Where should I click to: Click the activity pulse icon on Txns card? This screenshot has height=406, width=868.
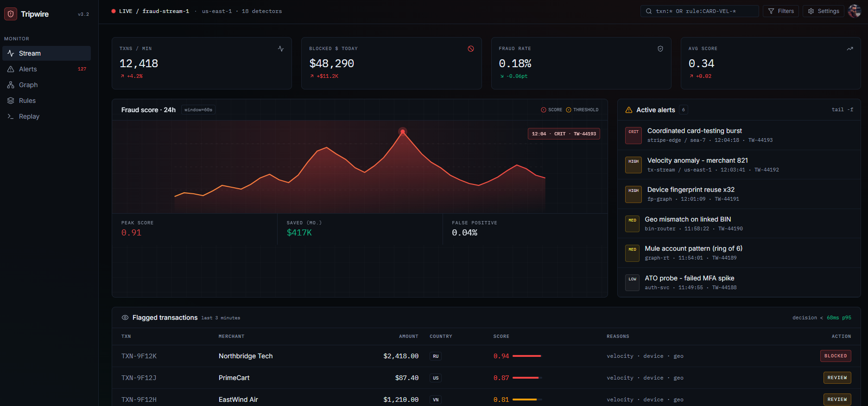pyautogui.click(x=281, y=49)
